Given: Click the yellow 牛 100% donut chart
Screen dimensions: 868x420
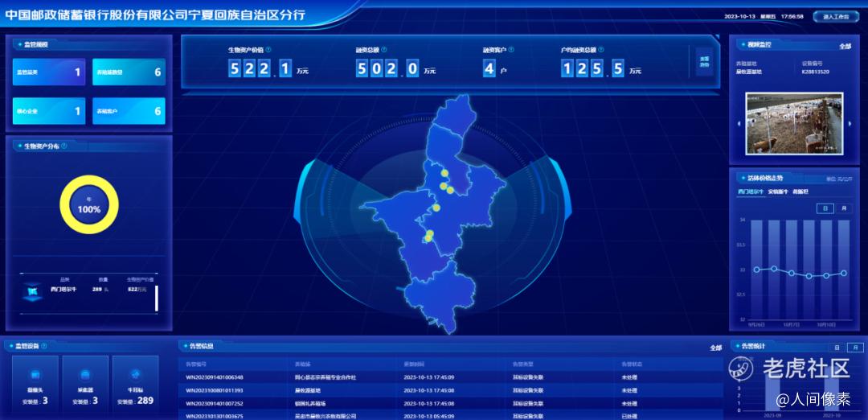Looking at the screenshot, I should [x=89, y=205].
